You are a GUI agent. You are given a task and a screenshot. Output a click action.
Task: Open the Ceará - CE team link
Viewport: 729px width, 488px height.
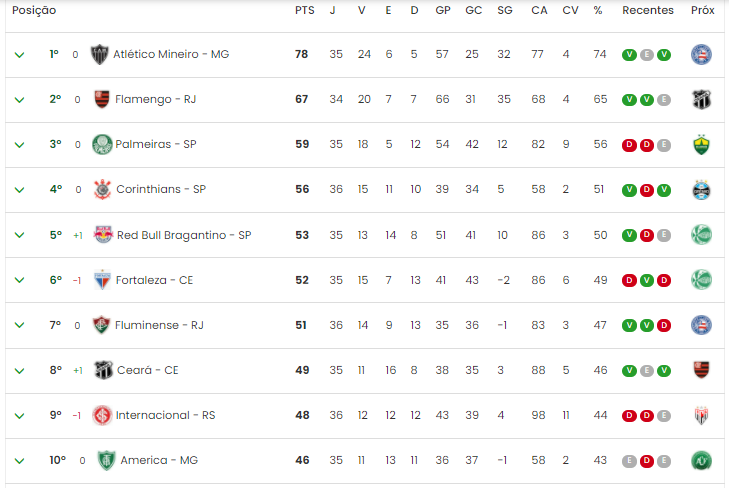[148, 370]
